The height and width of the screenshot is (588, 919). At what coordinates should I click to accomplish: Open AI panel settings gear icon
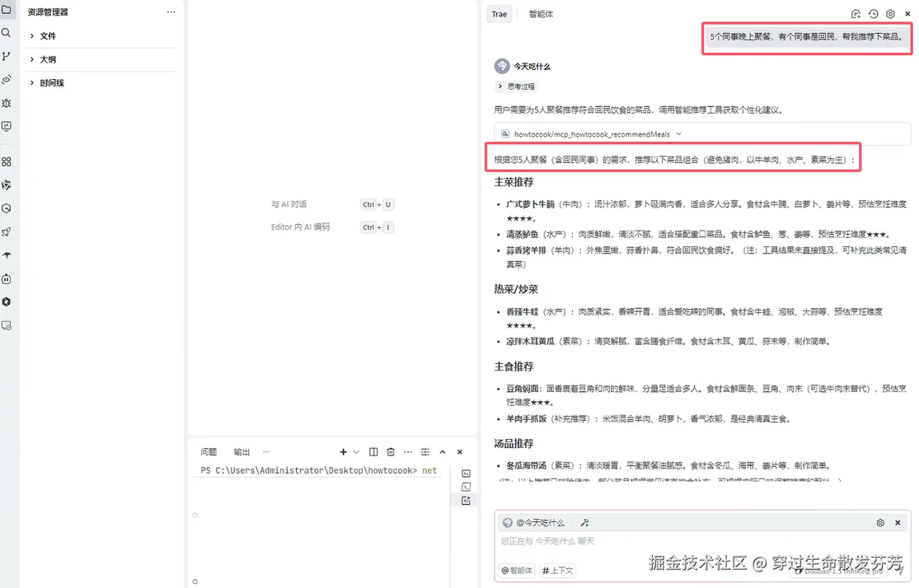tap(890, 14)
